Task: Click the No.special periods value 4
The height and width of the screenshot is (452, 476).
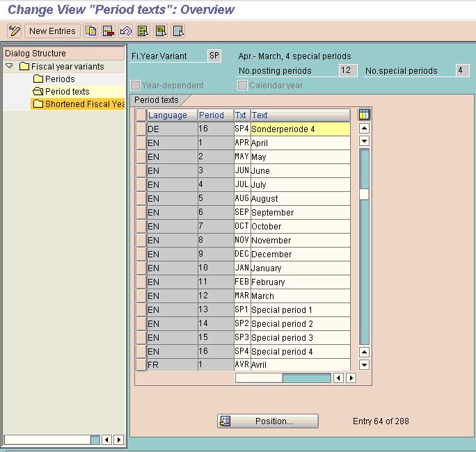Action: coord(463,70)
